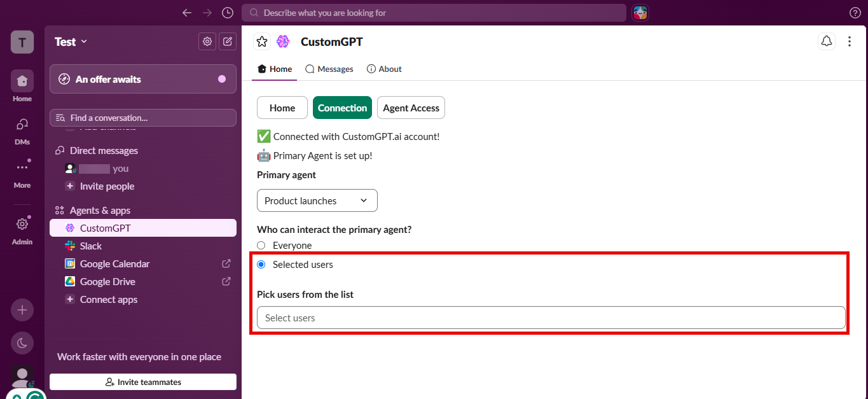
Task: Open workspace settings gear icon
Action: [x=207, y=42]
